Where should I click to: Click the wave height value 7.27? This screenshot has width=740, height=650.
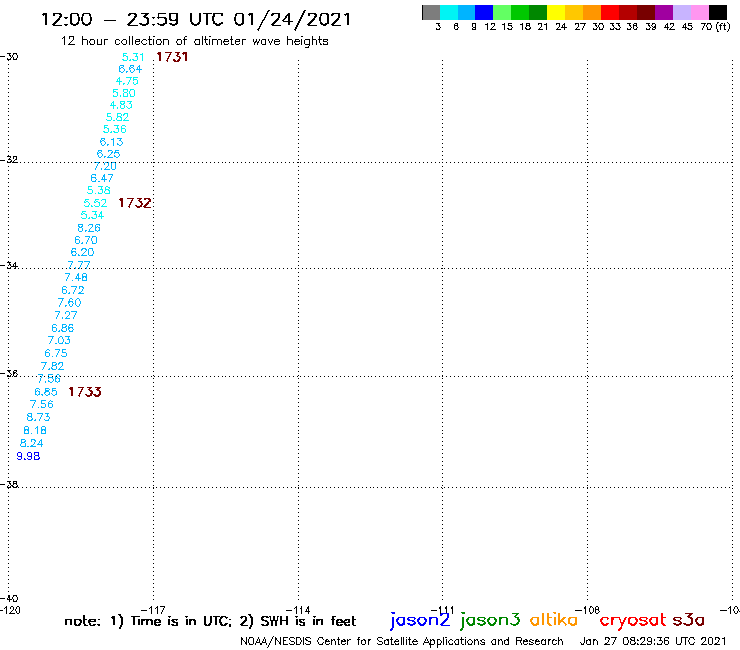pyautogui.click(x=66, y=315)
